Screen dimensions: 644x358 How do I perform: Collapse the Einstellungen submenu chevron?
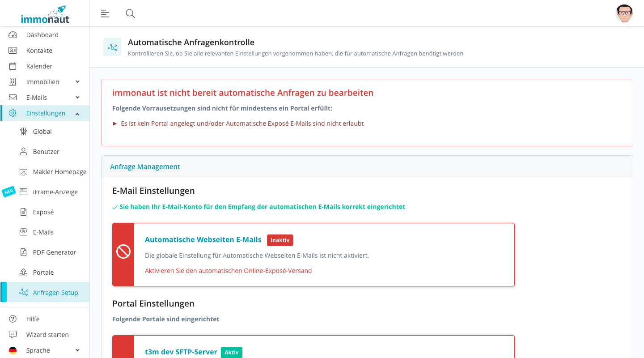coord(77,114)
